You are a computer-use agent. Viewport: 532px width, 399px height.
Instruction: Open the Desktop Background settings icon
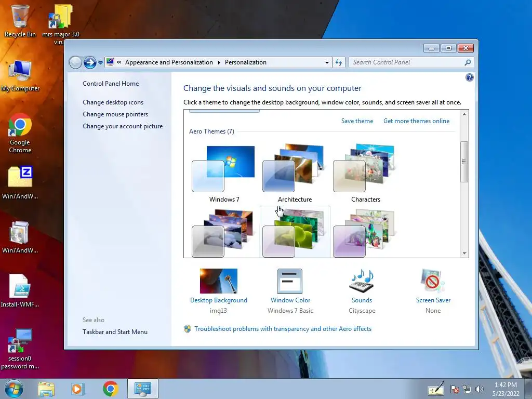coord(219,281)
